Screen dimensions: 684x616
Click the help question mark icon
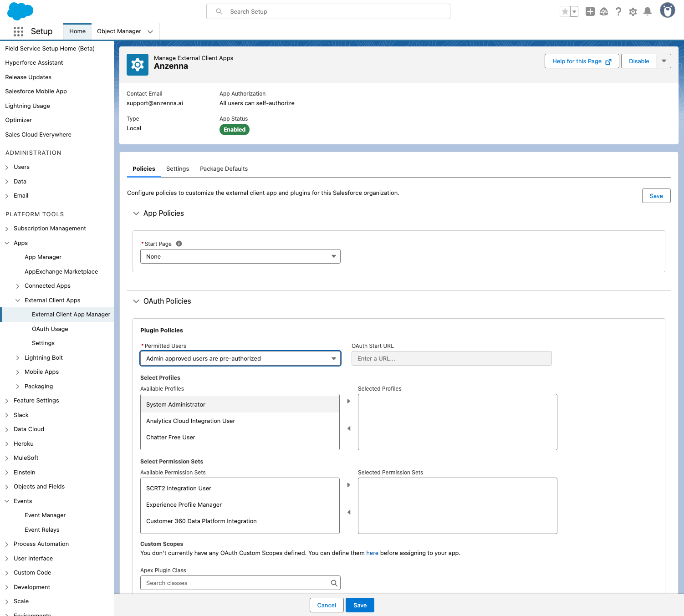point(618,12)
